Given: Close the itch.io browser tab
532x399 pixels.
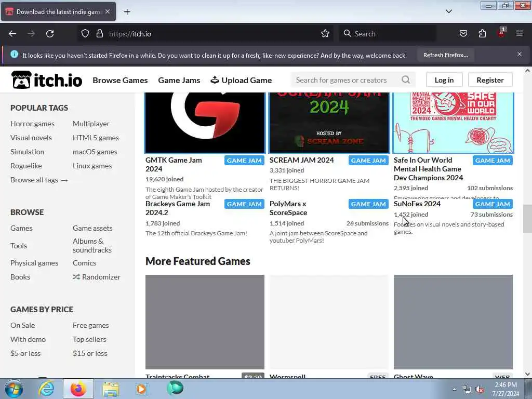Looking at the screenshot, I should coord(108,12).
